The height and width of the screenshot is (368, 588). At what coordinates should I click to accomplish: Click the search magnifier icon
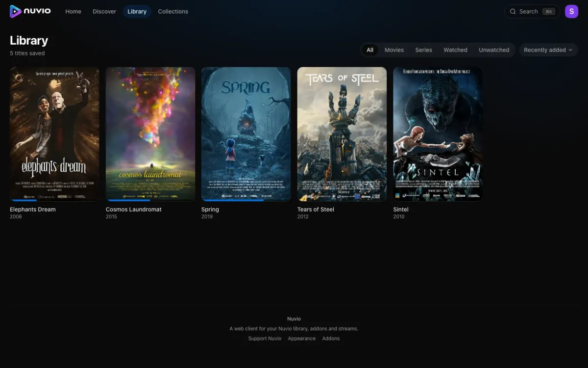[x=513, y=11]
